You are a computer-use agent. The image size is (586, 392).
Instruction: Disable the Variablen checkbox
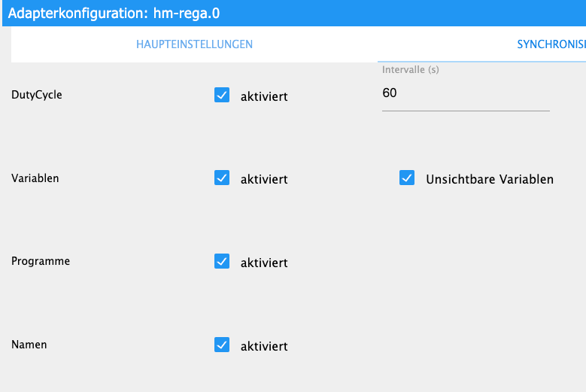(x=222, y=178)
